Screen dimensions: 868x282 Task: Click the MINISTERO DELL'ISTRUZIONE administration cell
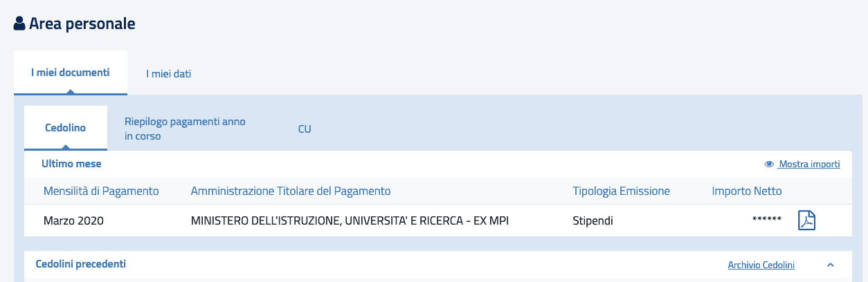tap(354, 221)
